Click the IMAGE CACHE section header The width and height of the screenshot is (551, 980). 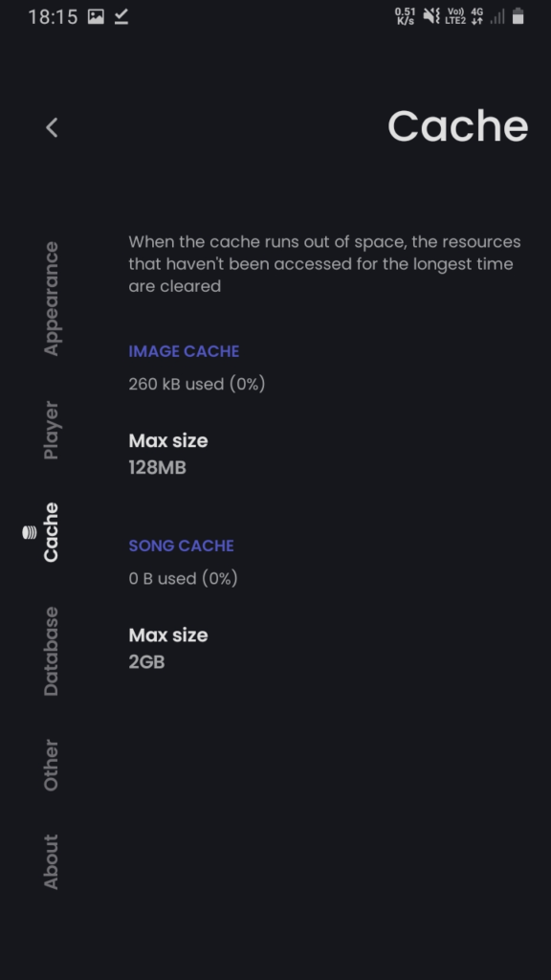(x=184, y=351)
